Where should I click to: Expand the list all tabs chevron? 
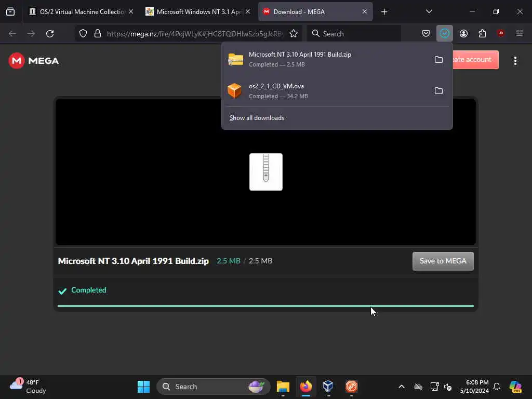click(429, 11)
